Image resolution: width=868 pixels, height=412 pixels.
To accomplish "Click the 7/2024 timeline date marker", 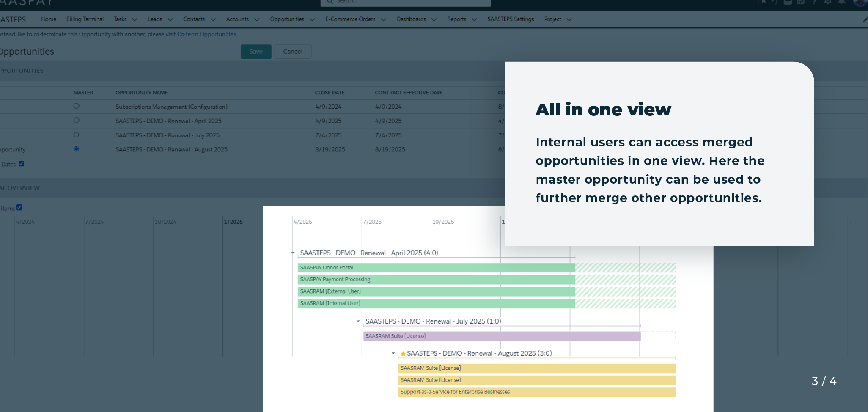I will coord(95,222).
